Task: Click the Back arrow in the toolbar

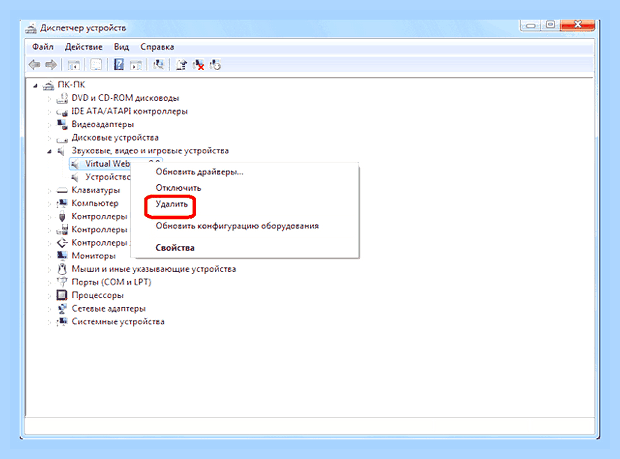Action: click(34, 64)
